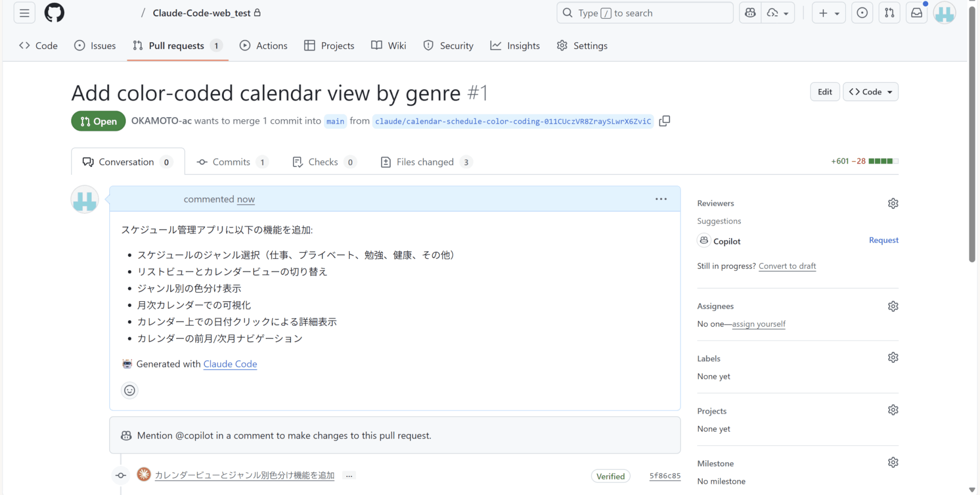Copy the branch name to clipboard
Screen dimensions: 980x495
(x=664, y=121)
